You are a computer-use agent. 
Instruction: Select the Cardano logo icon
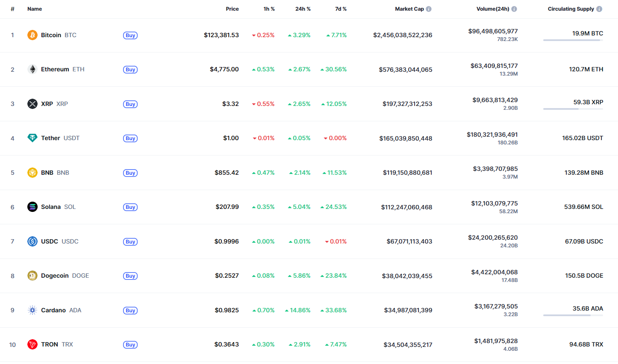point(32,310)
